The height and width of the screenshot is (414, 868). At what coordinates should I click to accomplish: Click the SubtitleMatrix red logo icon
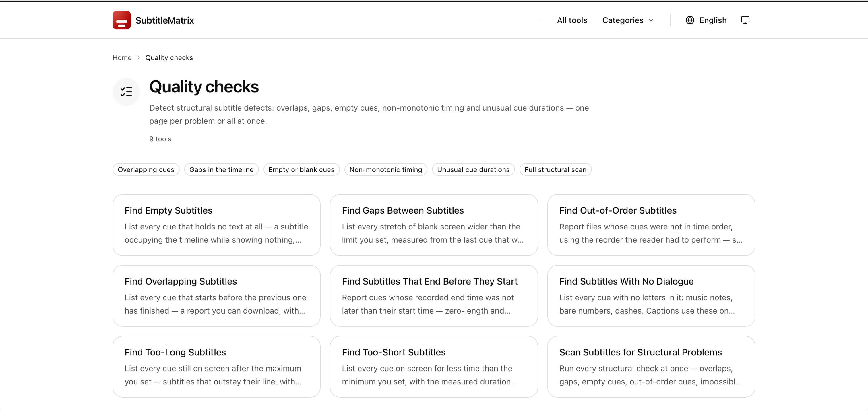pyautogui.click(x=122, y=20)
